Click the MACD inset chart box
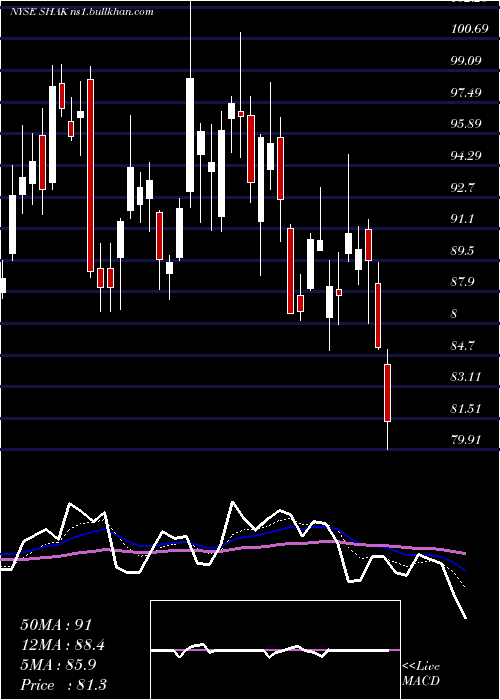 point(275,650)
